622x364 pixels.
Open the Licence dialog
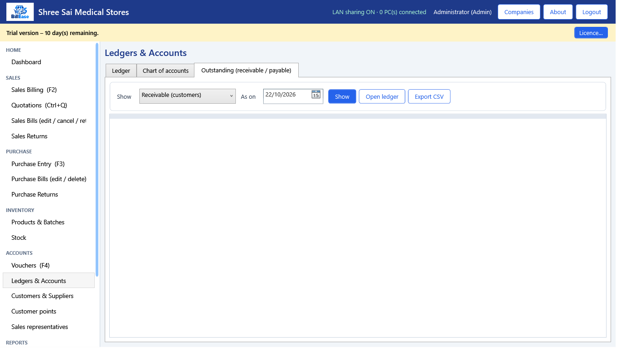click(x=591, y=33)
